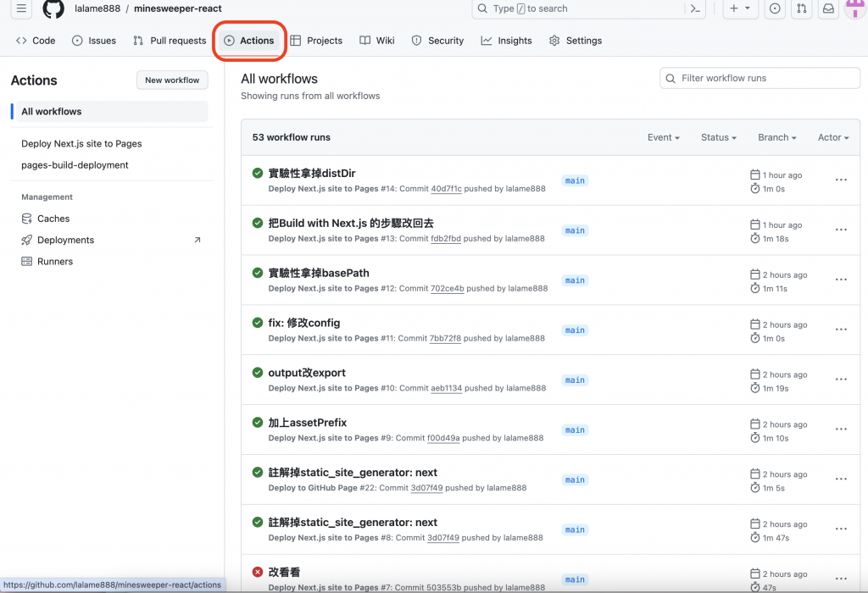Open the Wiki tab
868x593 pixels.
pyautogui.click(x=377, y=41)
